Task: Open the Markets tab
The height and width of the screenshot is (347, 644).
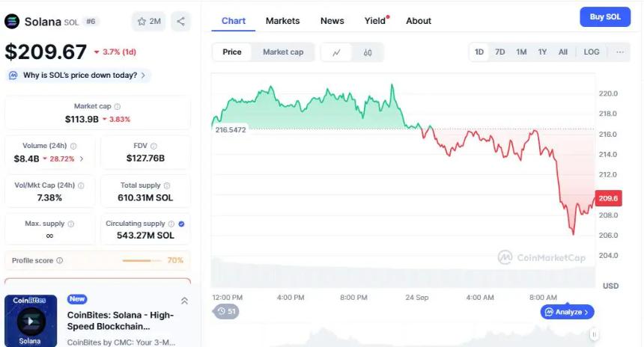Action: (x=282, y=21)
